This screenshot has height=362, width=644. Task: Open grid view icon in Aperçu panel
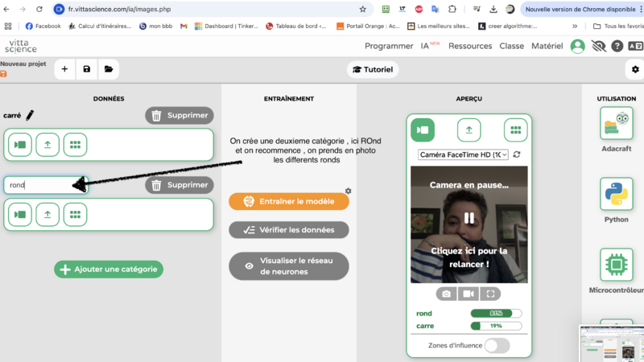(515, 130)
